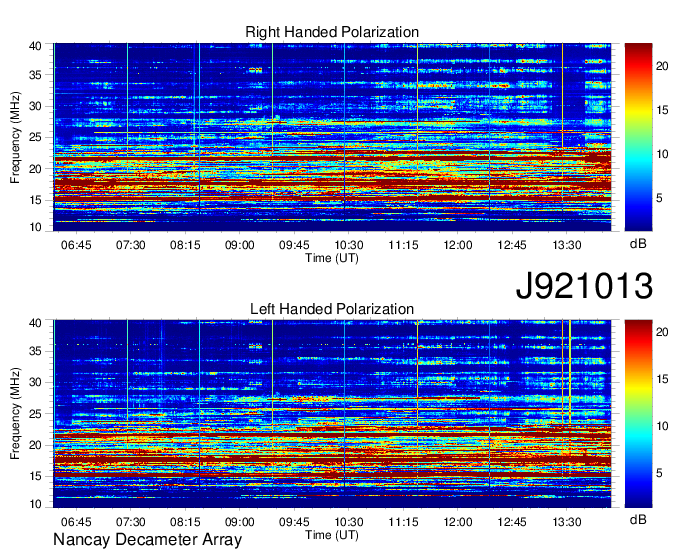Click the 'Time (UT)' label of the top plot
Viewport: 680px width, 552px height.
tap(332, 258)
